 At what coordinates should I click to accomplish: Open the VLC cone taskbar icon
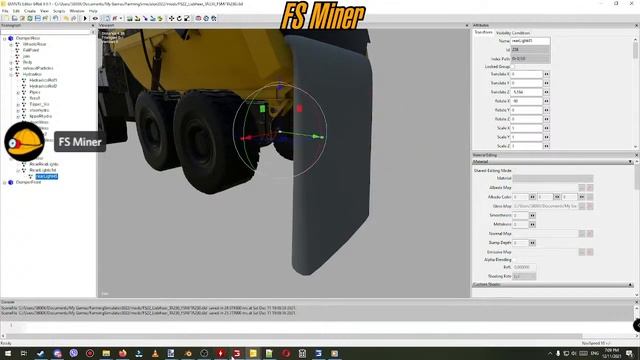(x=155, y=353)
